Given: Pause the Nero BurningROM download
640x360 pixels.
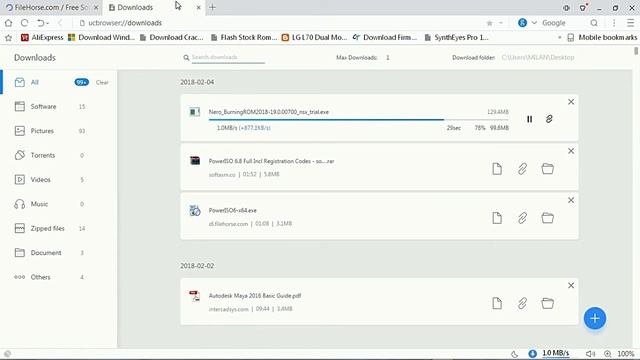Looking at the screenshot, I should point(529,119).
